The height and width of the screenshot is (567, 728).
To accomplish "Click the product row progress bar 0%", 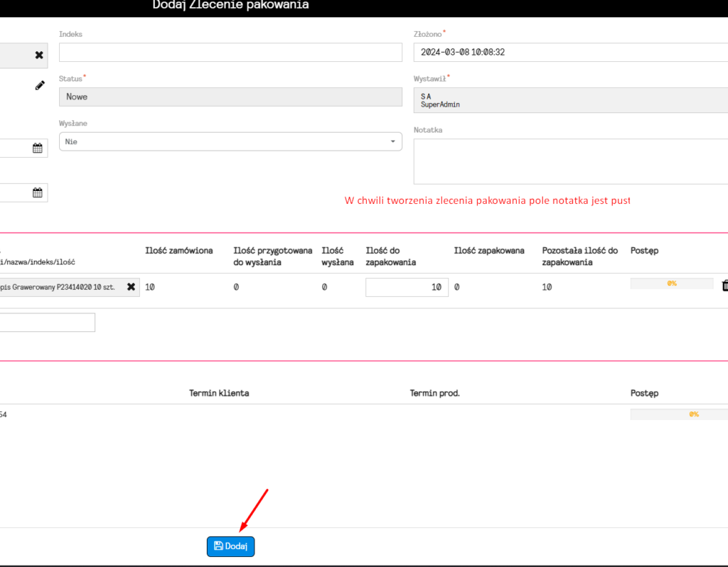I will [672, 283].
